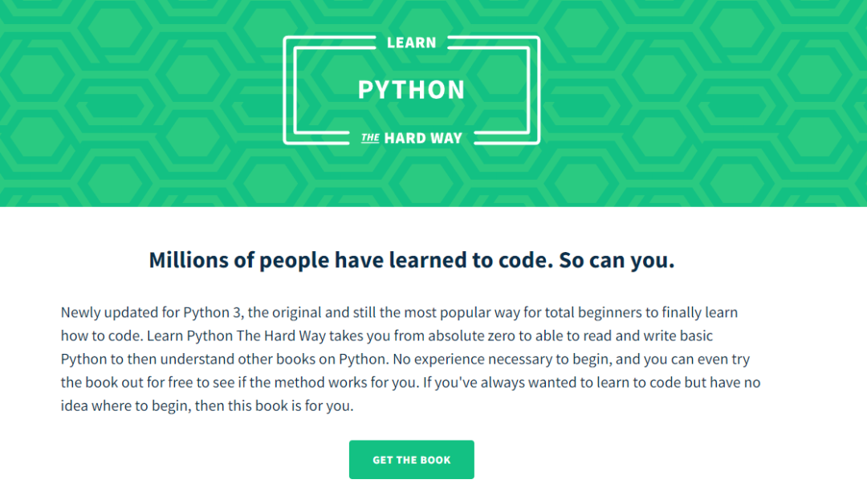867x504 pixels.
Task: Select the headline about millions learning to code
Action: (411, 260)
